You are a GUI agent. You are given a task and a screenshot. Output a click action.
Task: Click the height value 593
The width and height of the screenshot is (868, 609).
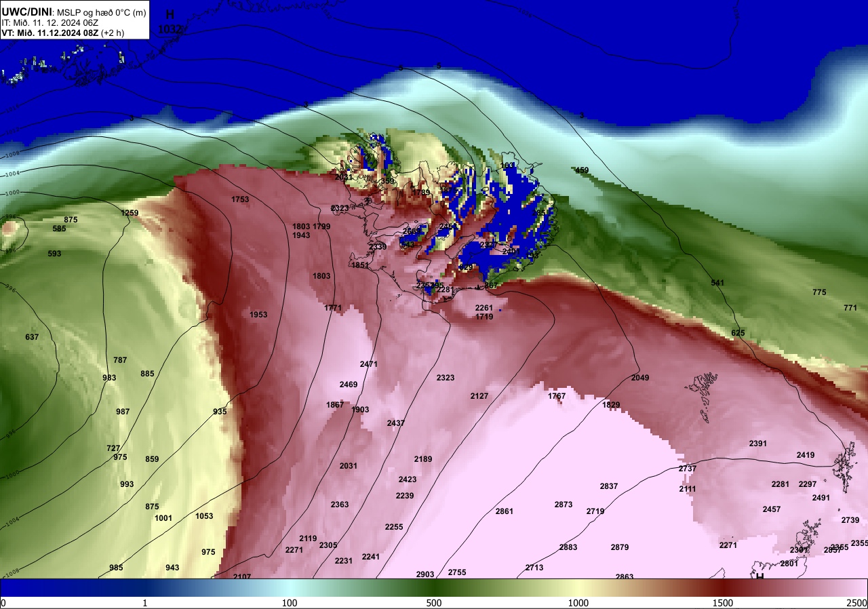[54, 254]
